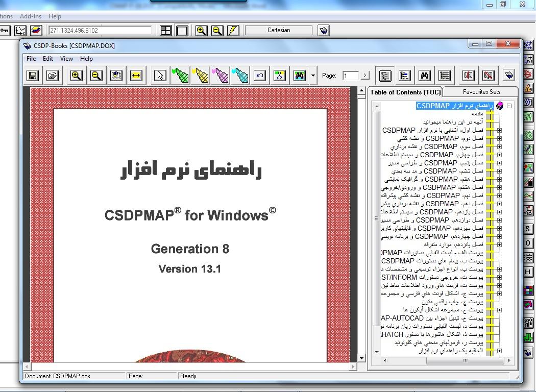
Task: Open CSDP-Books Help menu
Action: pyautogui.click(x=86, y=58)
